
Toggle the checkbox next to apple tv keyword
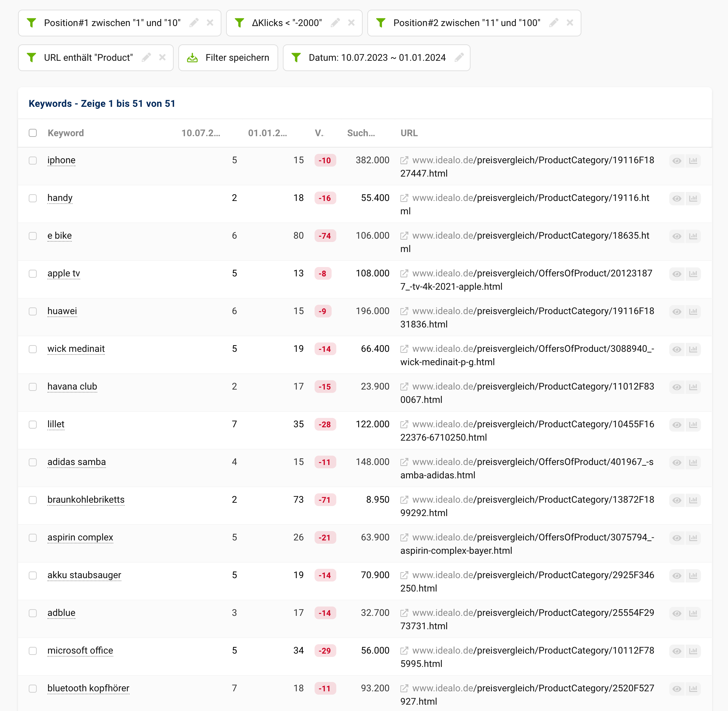point(32,273)
